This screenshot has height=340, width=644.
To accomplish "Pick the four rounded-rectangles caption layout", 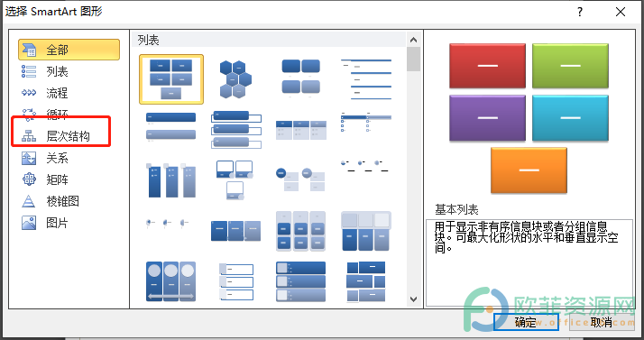I will point(300,78).
